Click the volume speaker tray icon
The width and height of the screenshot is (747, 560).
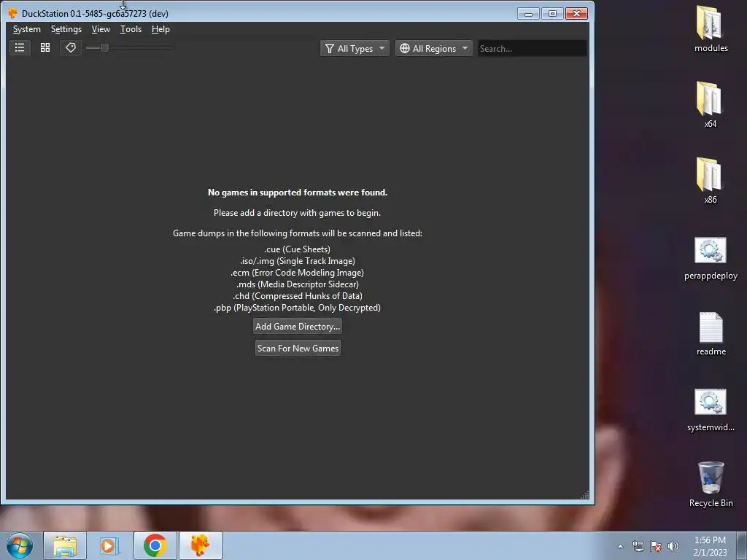pyautogui.click(x=673, y=546)
